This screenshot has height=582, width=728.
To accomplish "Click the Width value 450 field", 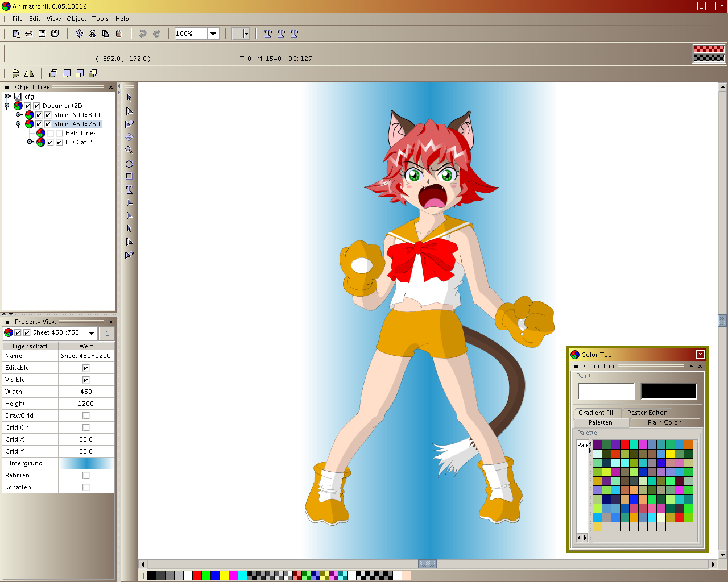I will pyautogui.click(x=86, y=392).
